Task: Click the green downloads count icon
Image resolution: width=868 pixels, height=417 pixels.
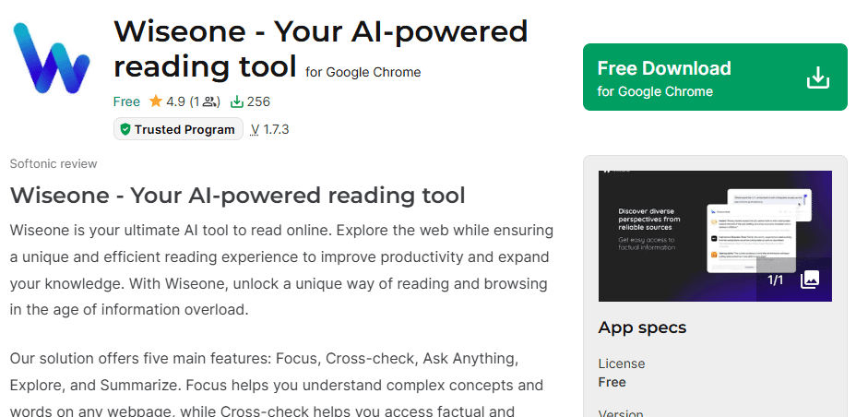Action: (x=236, y=101)
